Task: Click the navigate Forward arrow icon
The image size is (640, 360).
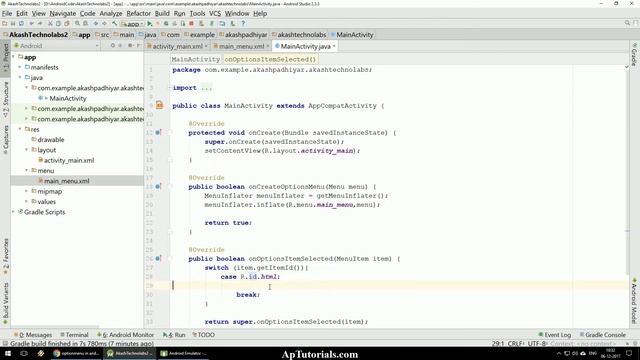Action: 104,24
